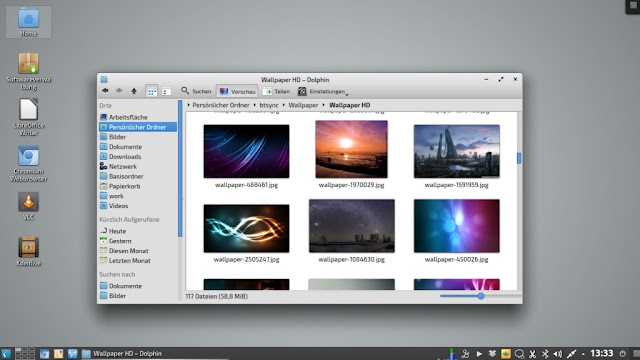Click the power button in panel
Viewport: 640px width, 360px height.
point(622,353)
